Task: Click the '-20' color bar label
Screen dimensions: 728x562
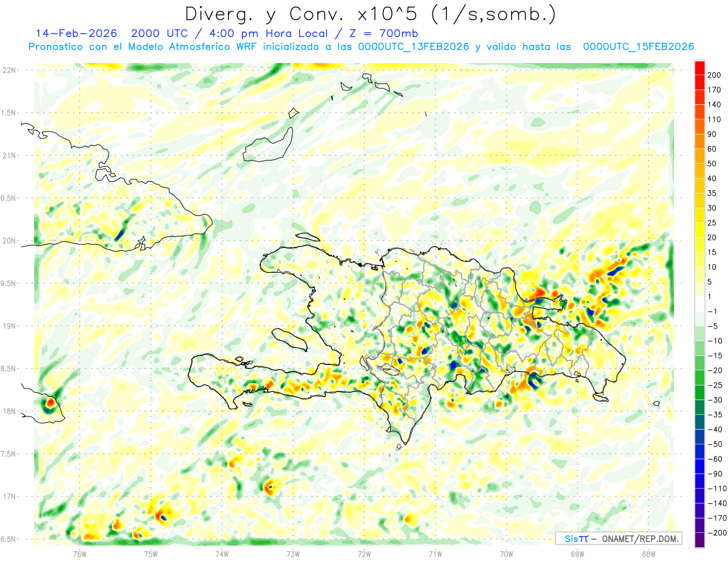Action: point(715,370)
